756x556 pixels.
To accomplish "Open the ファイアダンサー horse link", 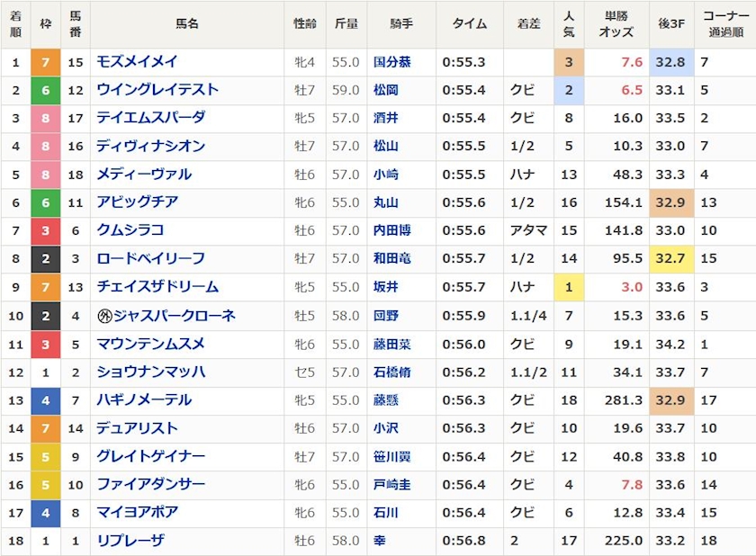I will coord(150,484).
